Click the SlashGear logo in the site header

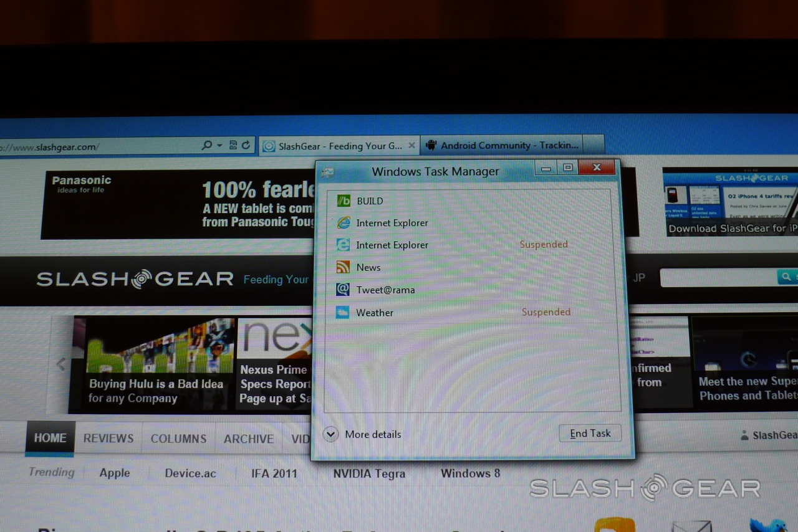point(135,278)
